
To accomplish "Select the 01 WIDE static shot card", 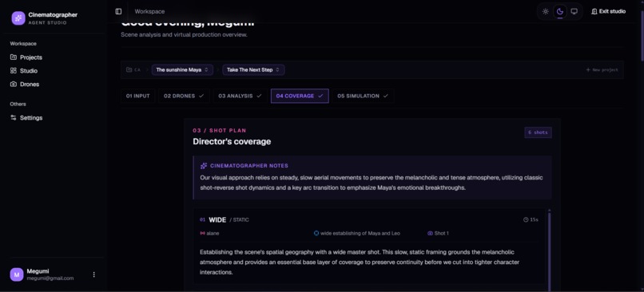I will (369, 246).
